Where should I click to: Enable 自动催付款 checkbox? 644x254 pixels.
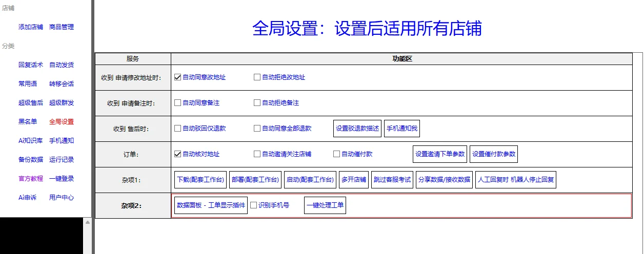click(x=337, y=154)
